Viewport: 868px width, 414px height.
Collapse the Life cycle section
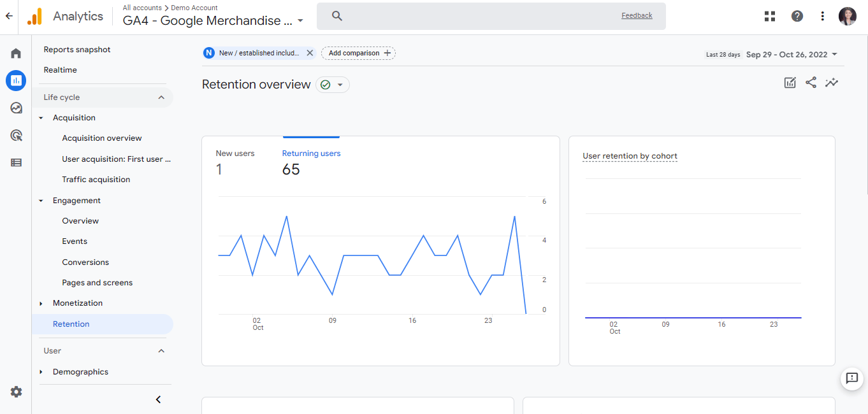pos(161,97)
